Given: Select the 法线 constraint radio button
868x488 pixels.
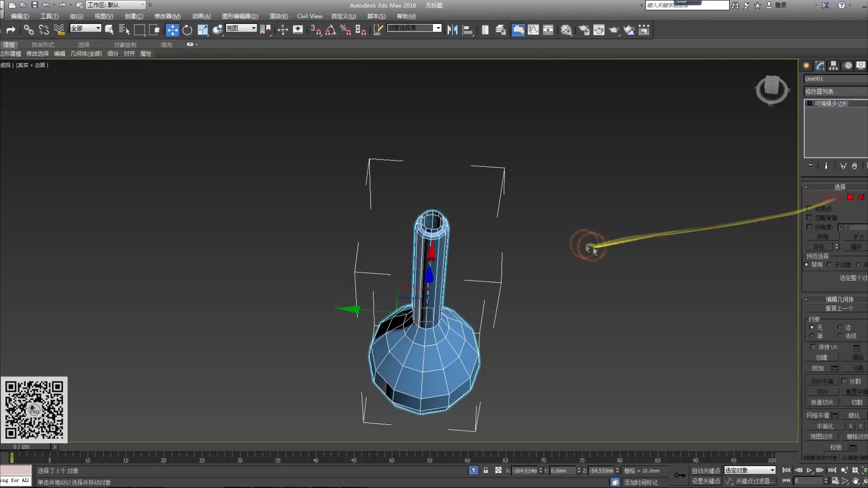Looking at the screenshot, I should 840,336.
